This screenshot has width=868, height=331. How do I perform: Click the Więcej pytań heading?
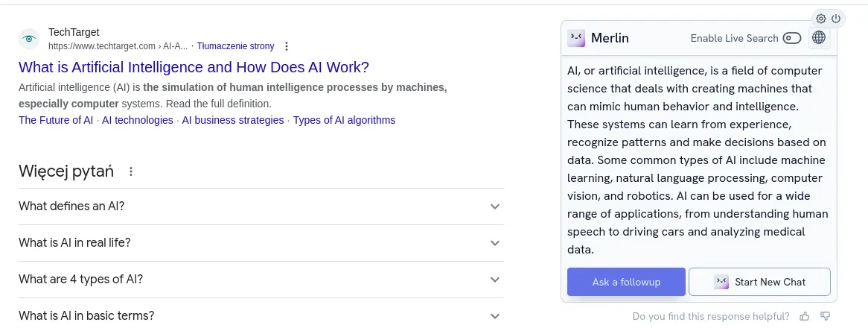pyautogui.click(x=66, y=171)
